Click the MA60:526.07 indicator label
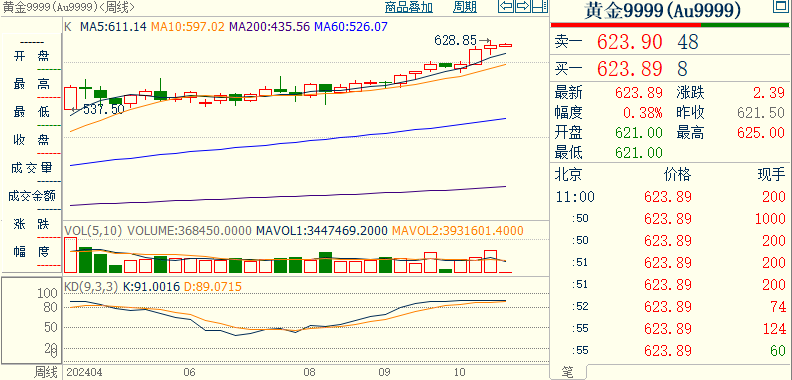 point(351,26)
